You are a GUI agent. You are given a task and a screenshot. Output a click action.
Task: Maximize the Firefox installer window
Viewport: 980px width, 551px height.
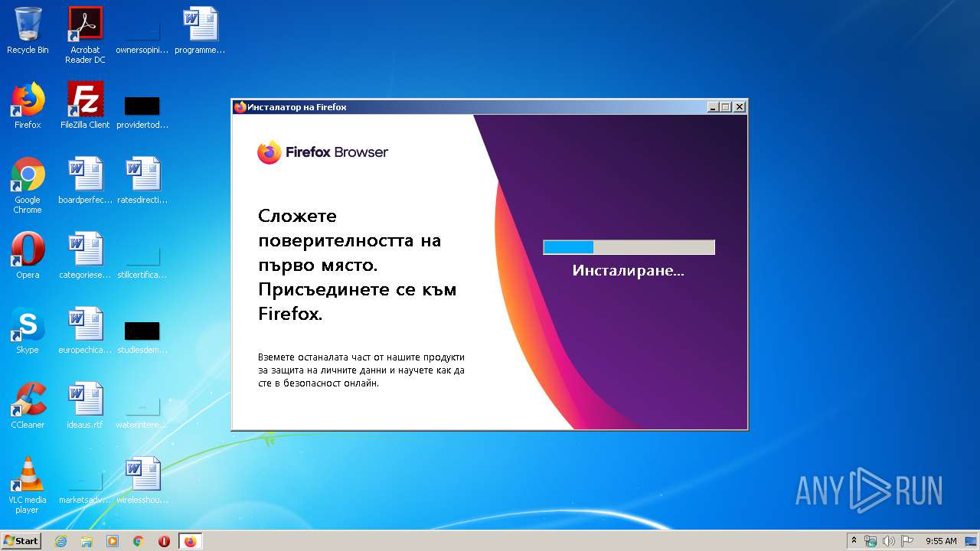pos(726,107)
